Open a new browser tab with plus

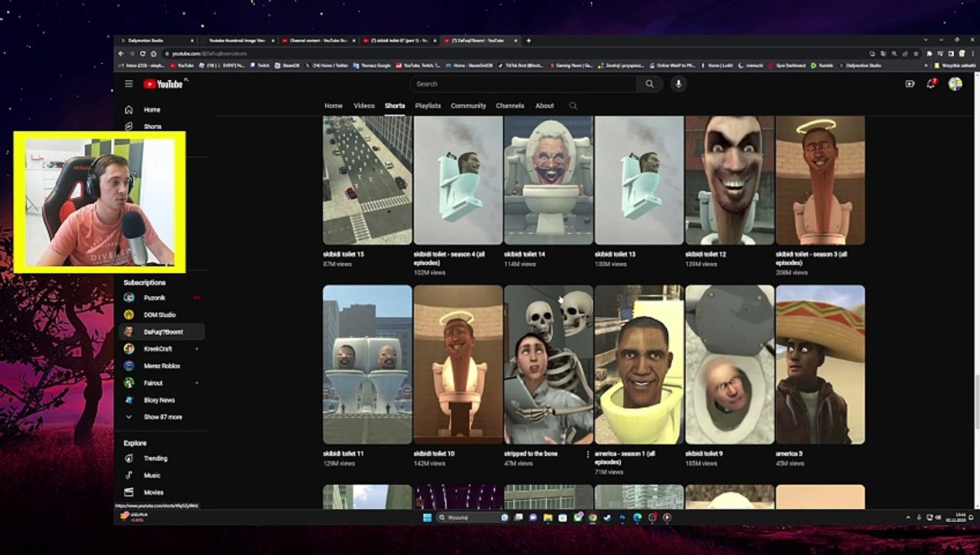tap(528, 40)
